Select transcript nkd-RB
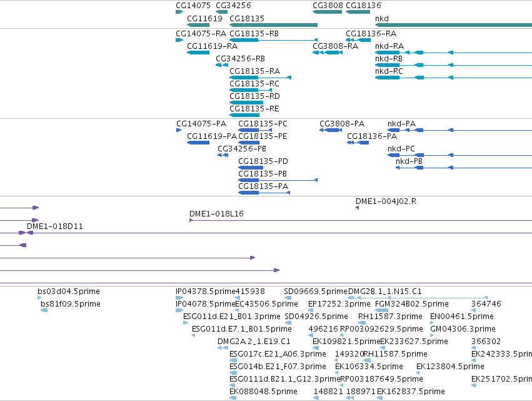 453,65
